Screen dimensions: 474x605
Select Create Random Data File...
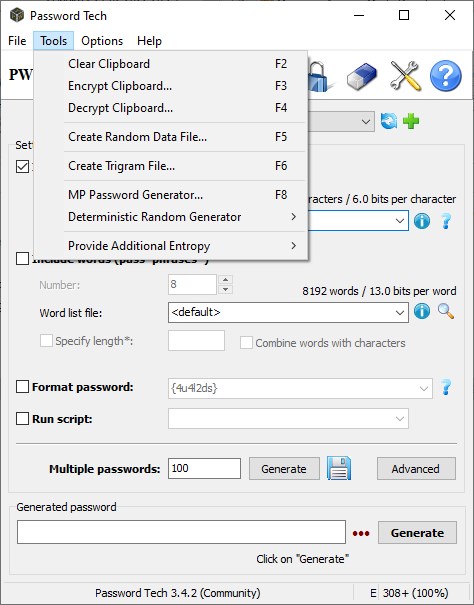tap(171, 137)
